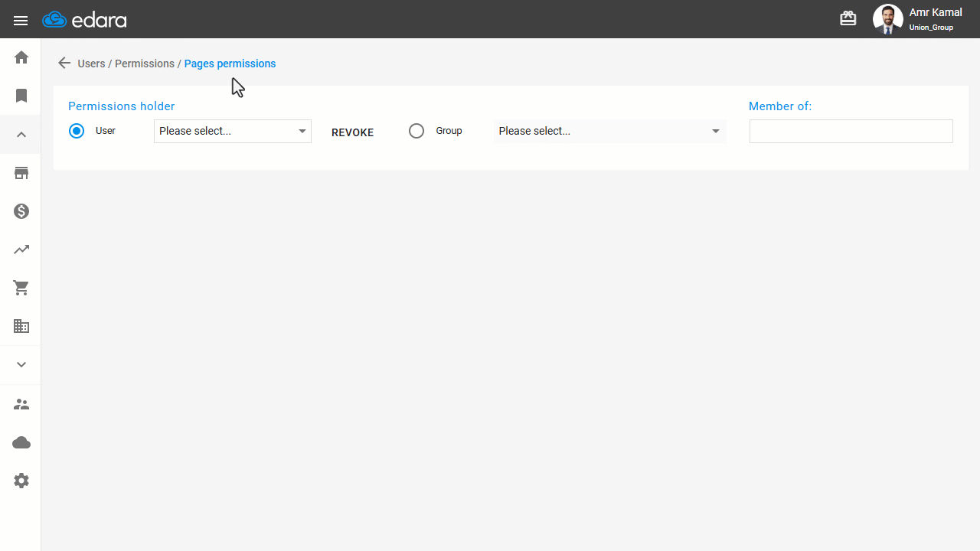The height and width of the screenshot is (551, 980).
Task: Open the shopping cart sidebar icon
Action: 21,288
